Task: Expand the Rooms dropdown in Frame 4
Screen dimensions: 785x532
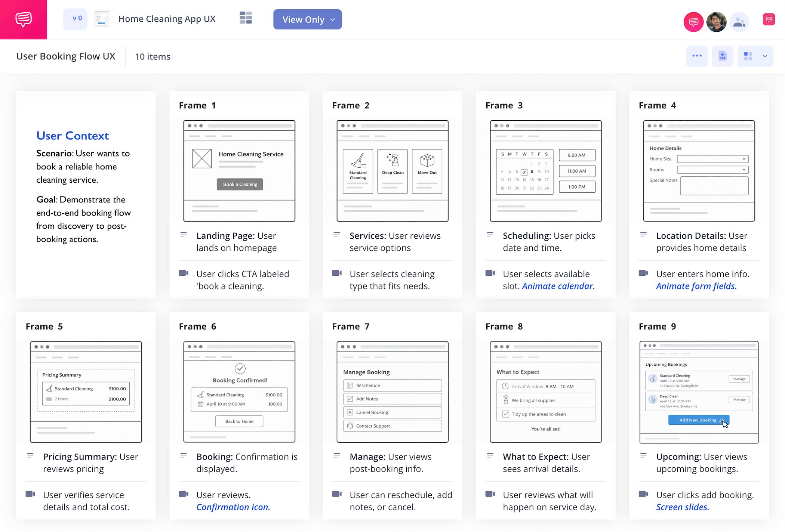Action: 712,169
